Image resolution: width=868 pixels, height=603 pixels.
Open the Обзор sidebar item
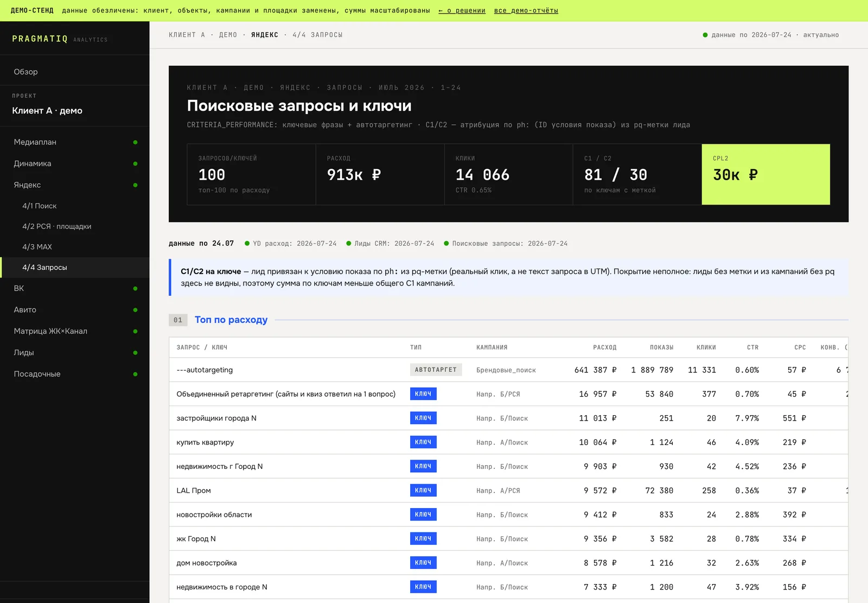pyautogui.click(x=75, y=72)
